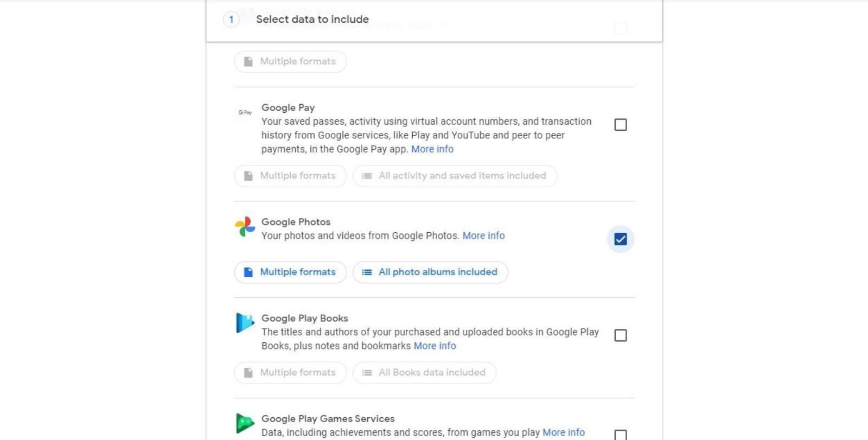Click the Google Pay service icon
Viewport: 868px width, 440px height.
245,113
